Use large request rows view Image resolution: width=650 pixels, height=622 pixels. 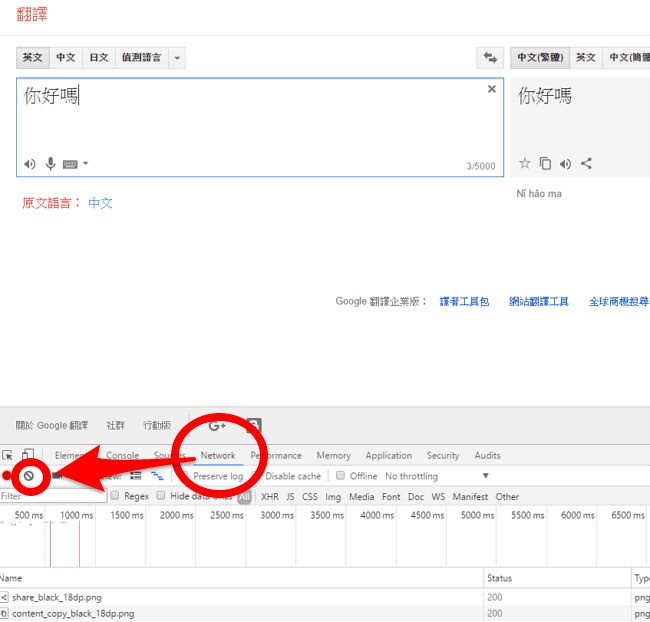tap(136, 476)
